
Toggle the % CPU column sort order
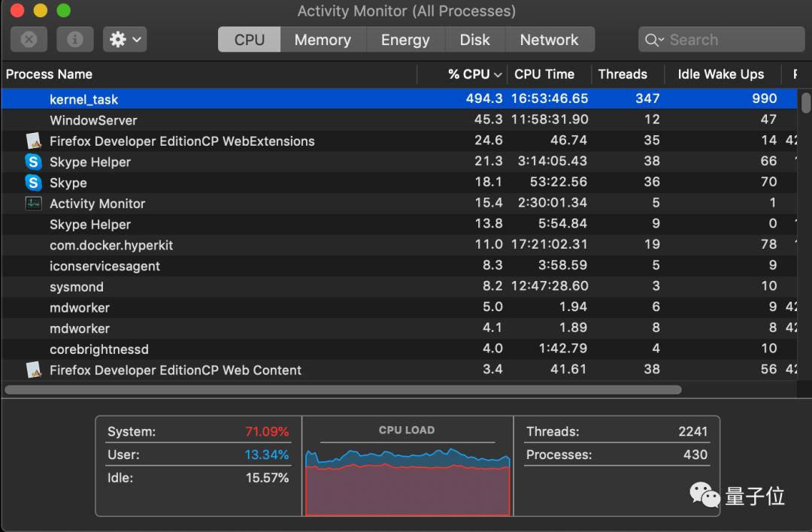point(474,74)
